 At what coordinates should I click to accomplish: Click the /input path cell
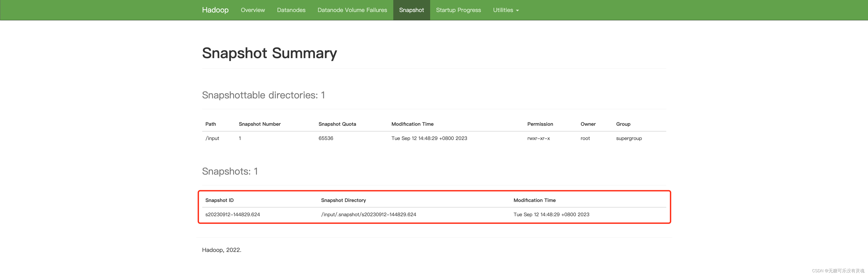(x=212, y=138)
